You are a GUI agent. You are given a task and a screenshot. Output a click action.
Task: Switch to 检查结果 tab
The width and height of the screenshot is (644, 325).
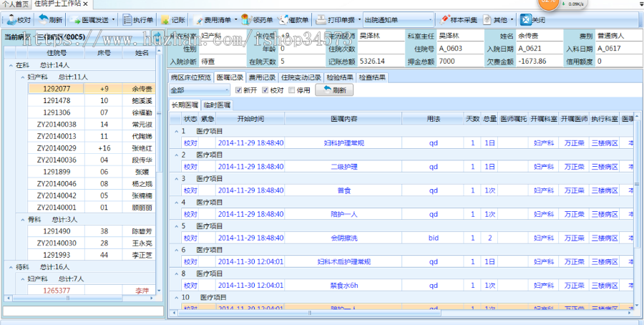372,77
